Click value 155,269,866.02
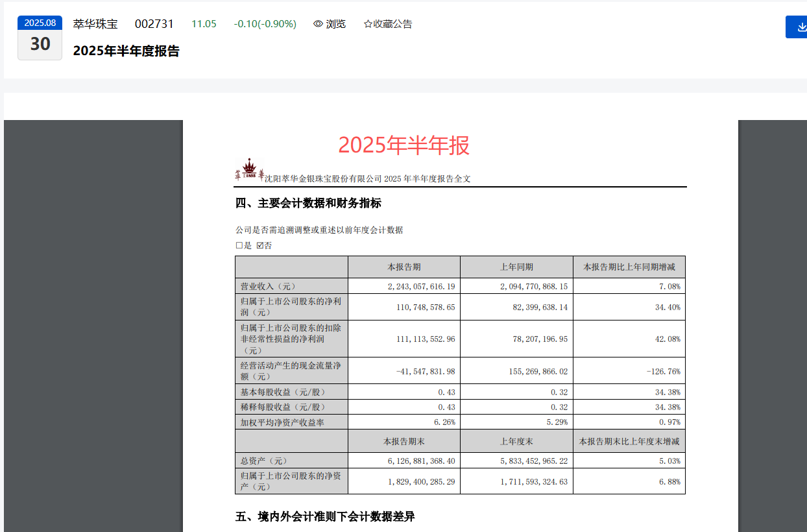This screenshot has width=807, height=532. pyautogui.click(x=538, y=371)
